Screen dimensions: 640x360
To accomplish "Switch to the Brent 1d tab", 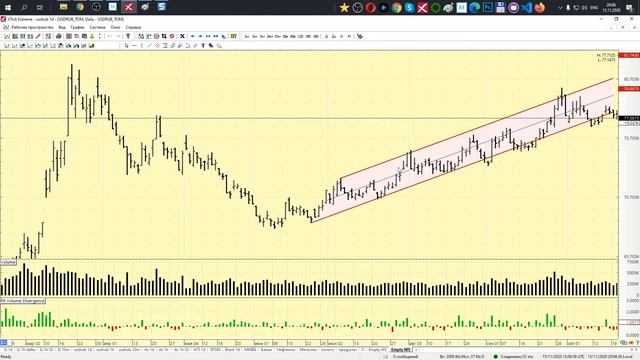I will tap(232, 350).
